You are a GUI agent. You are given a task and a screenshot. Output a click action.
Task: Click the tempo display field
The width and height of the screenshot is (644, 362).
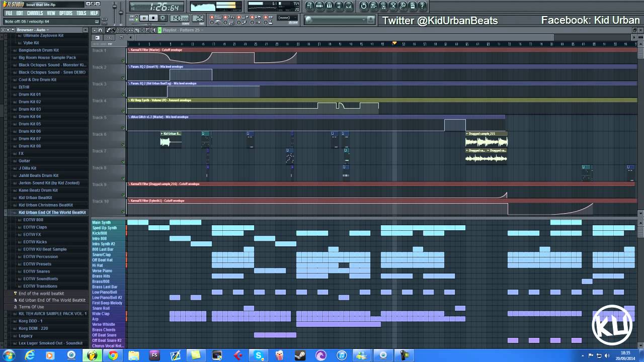pyautogui.click(x=179, y=18)
